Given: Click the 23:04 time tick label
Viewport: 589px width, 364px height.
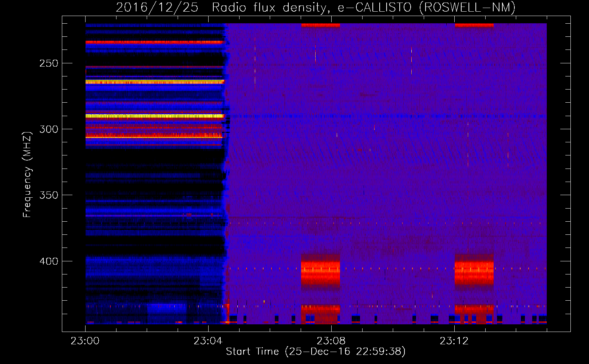Looking at the screenshot, I should pos(208,341).
